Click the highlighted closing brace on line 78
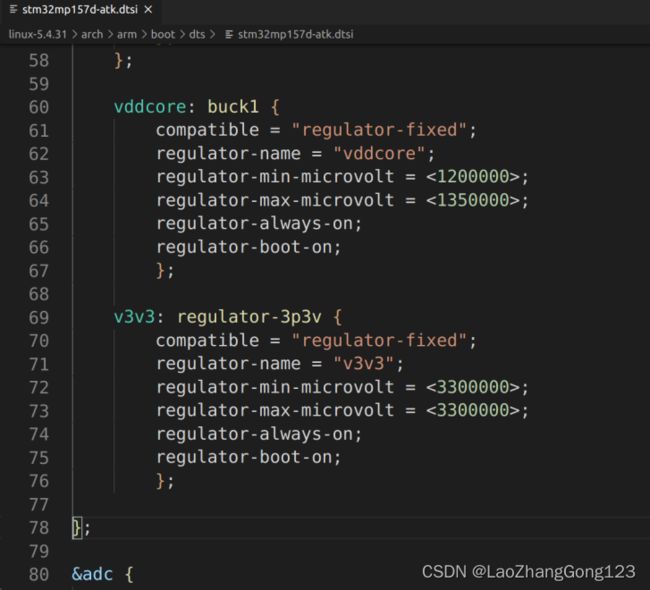The height and width of the screenshot is (590, 650). point(77,528)
